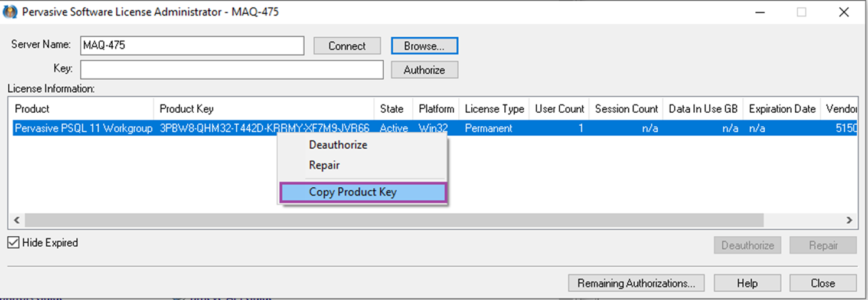Focus the Key input field
The width and height of the screenshot is (868, 300).
point(232,69)
